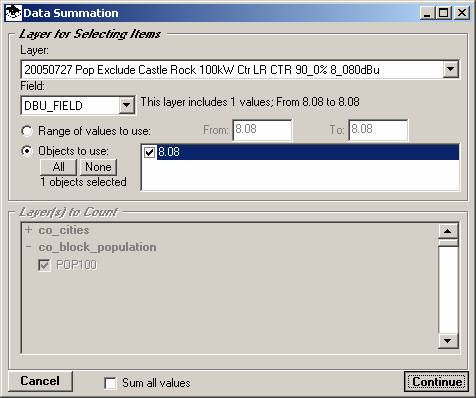This screenshot has height=398, width=476.
Task: Enable the Sum all values checkbox
Action: click(110, 383)
